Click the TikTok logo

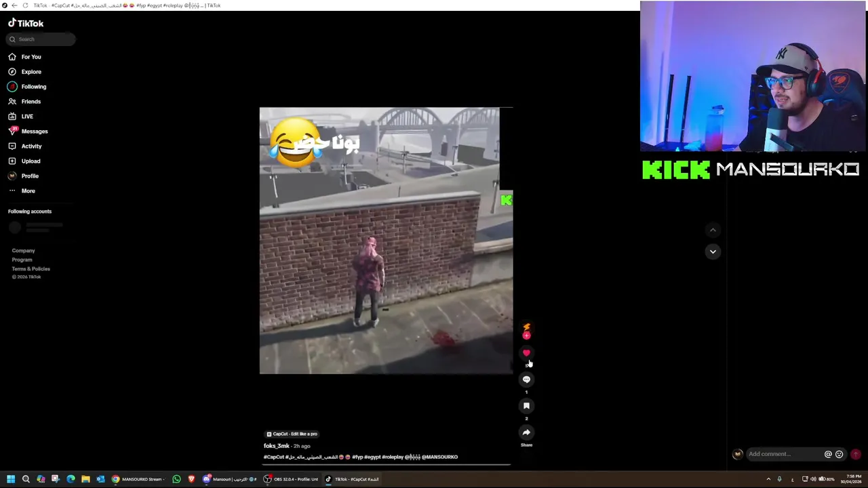[26, 23]
